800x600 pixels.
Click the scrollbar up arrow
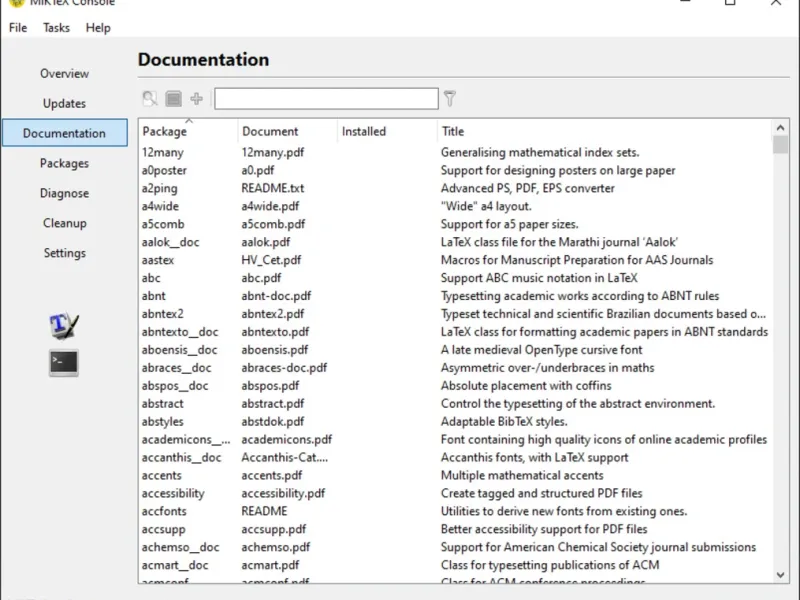(x=780, y=128)
